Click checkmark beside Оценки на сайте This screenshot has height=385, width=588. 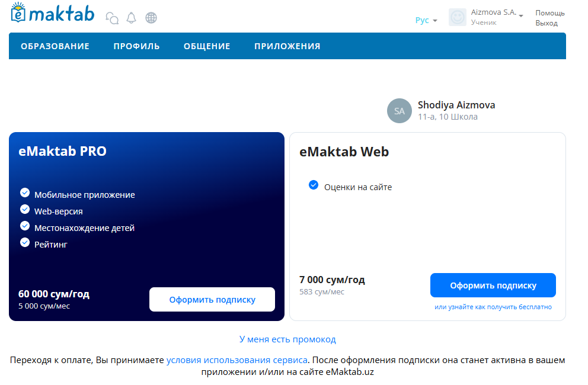coord(314,185)
